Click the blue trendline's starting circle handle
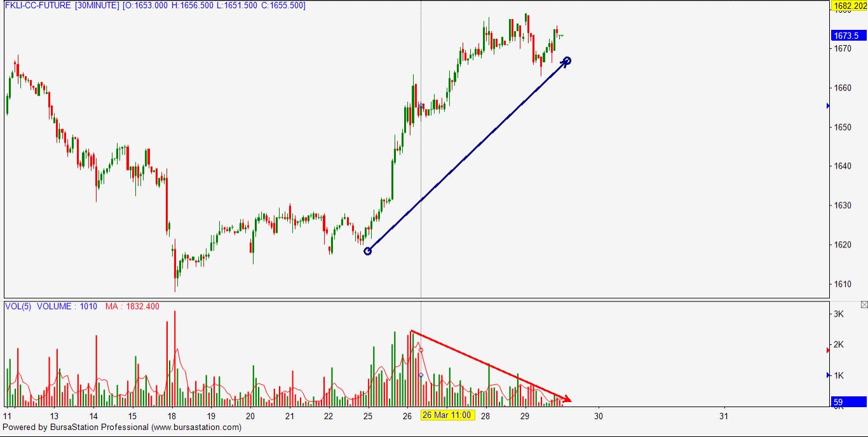This screenshot has width=868, height=437. [x=367, y=251]
